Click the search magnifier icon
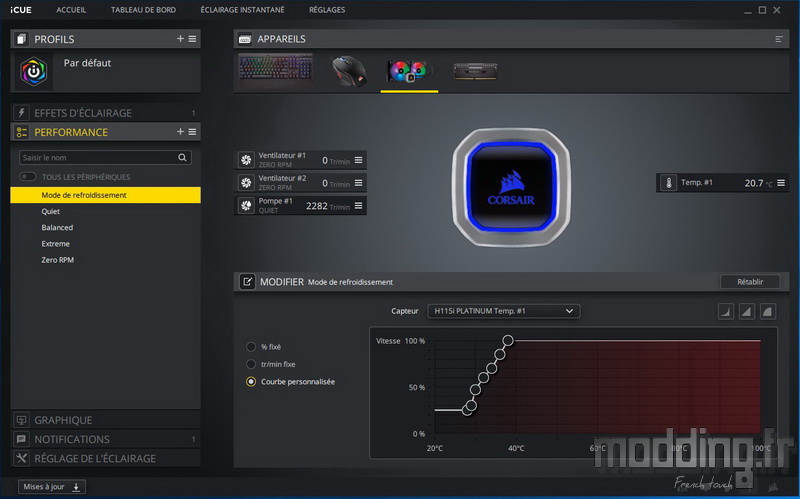The image size is (800, 499). (182, 158)
